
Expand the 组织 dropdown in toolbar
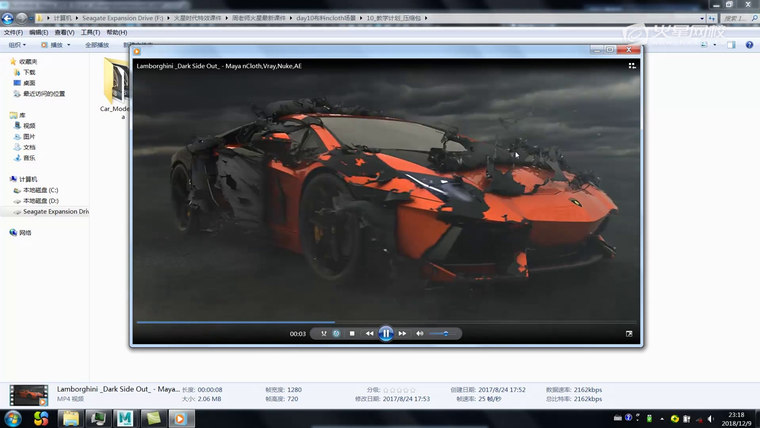click(x=18, y=45)
